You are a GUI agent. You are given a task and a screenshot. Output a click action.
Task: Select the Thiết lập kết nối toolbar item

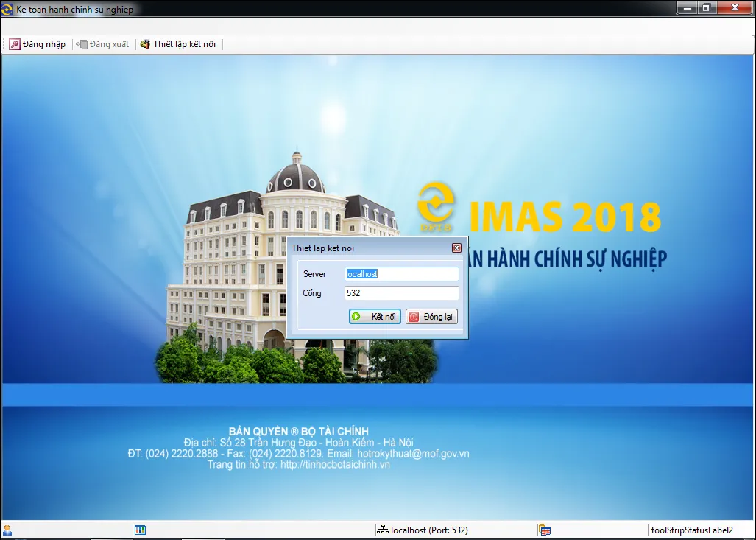[x=178, y=43]
